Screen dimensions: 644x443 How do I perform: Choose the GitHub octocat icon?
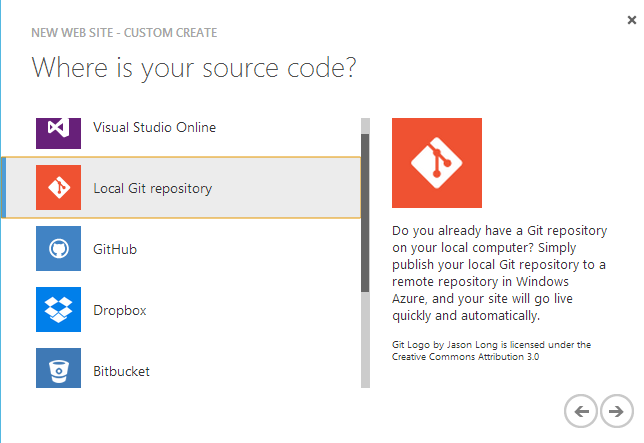58,248
